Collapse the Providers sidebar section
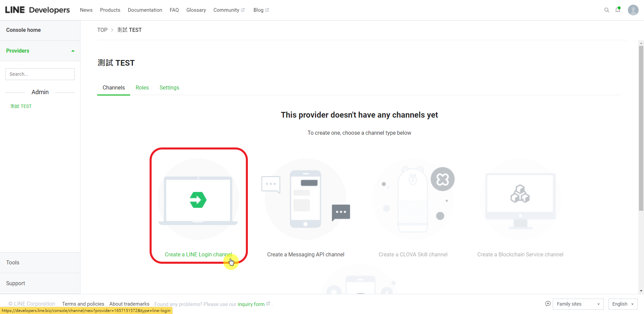 73,51
